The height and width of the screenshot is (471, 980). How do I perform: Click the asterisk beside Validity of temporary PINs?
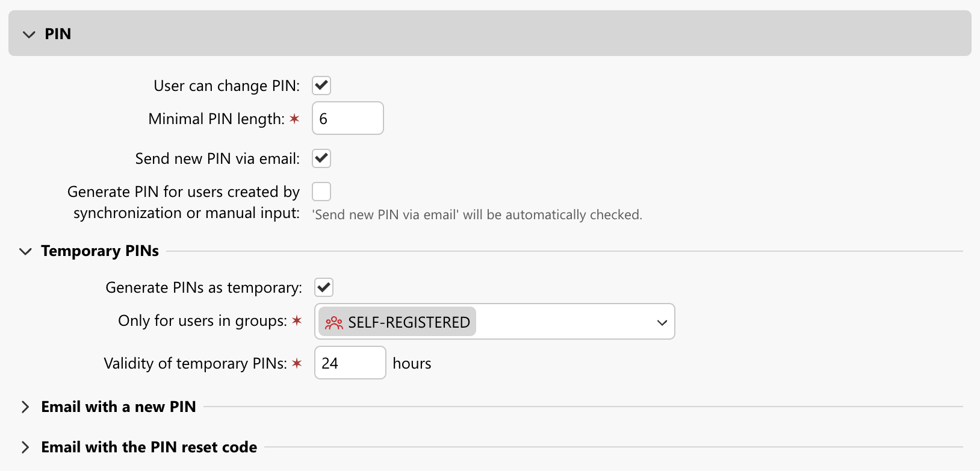point(296,363)
